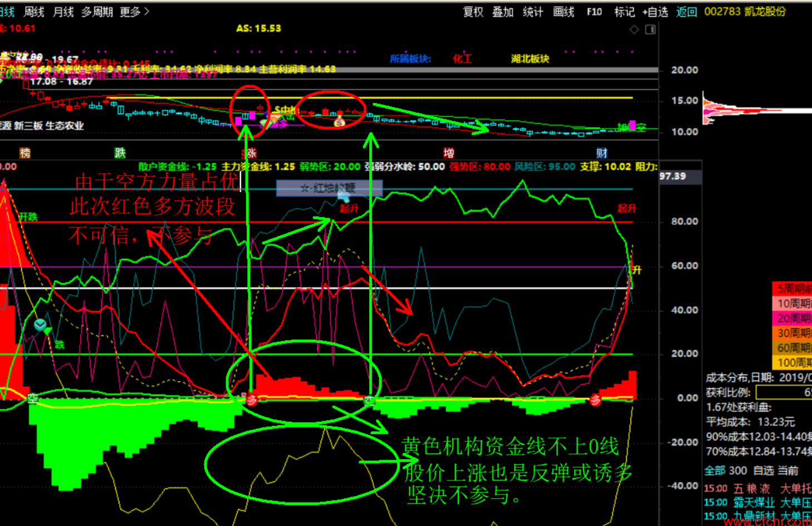Click the 60周期前 brown color swatch
Viewport: 812px width, 526px height.
[x=792, y=348]
